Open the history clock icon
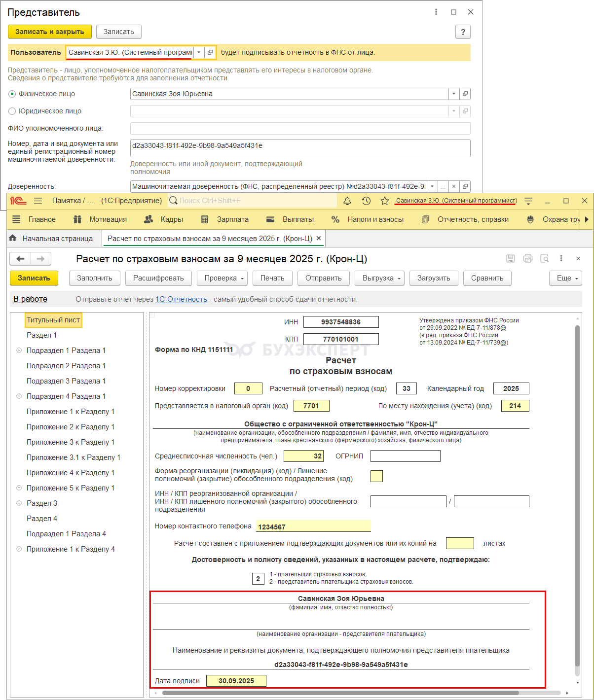 point(366,201)
